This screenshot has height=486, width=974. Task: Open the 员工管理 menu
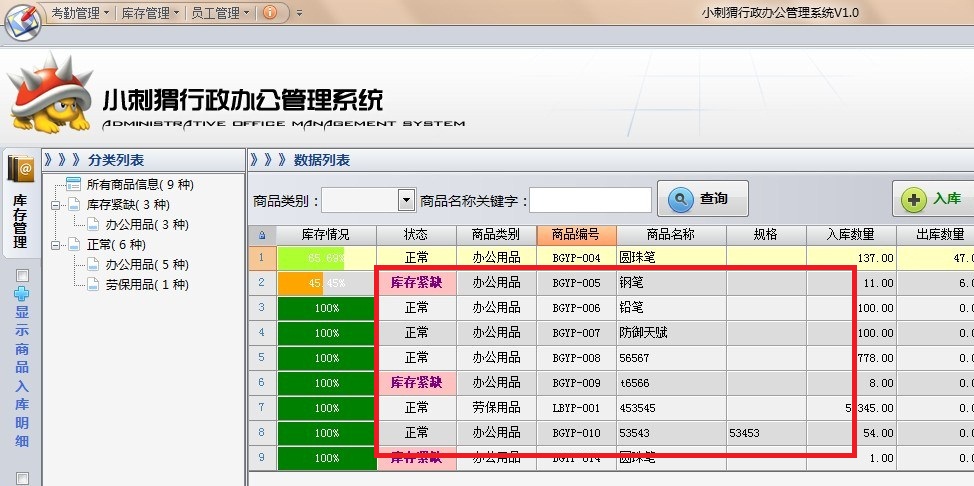coord(220,13)
